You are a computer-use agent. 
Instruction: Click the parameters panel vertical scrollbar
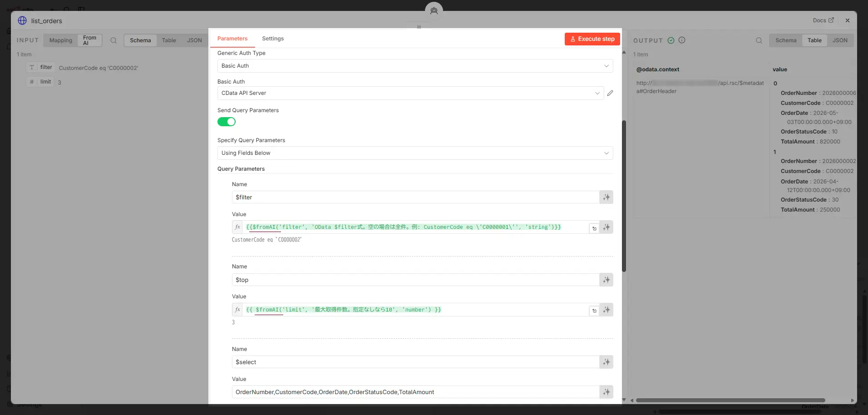624,196
